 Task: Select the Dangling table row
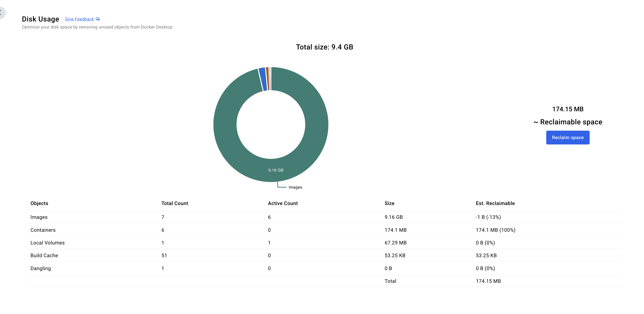point(41,268)
